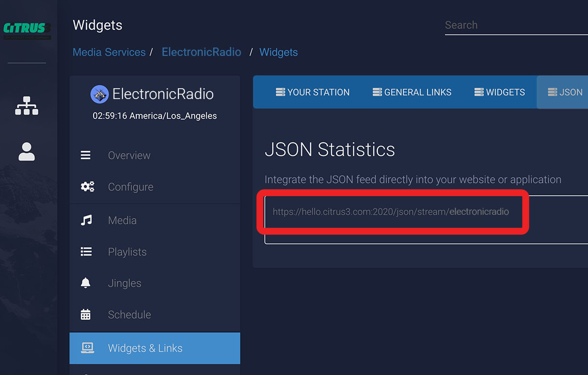Open the network hierarchy sidebar icon
588x375 pixels.
[x=26, y=105]
